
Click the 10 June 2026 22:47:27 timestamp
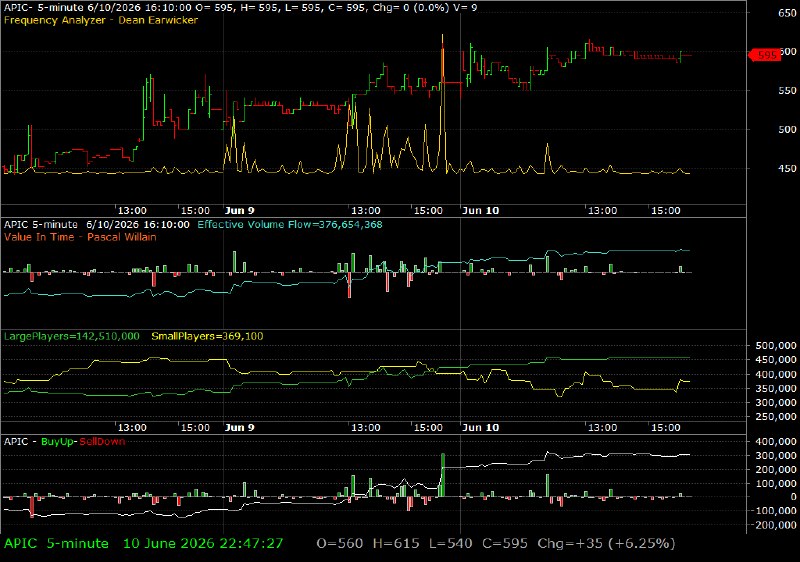[203, 544]
